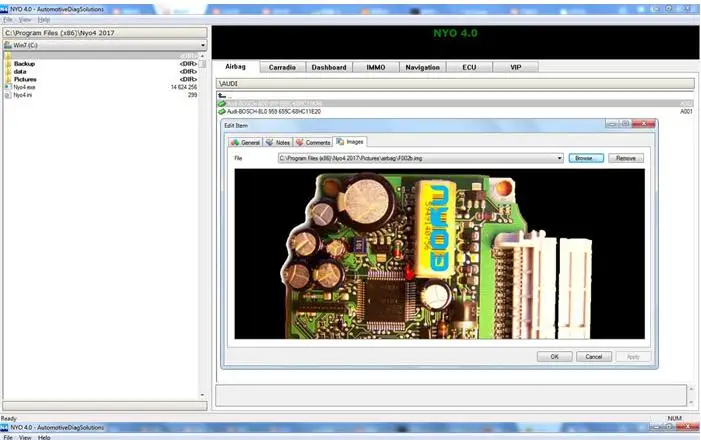Select the Audi-BOSCH-8L0 959 655C-68HC11E20 entry
Image resolution: width=701 pixels, height=440 pixels.
coord(274,111)
